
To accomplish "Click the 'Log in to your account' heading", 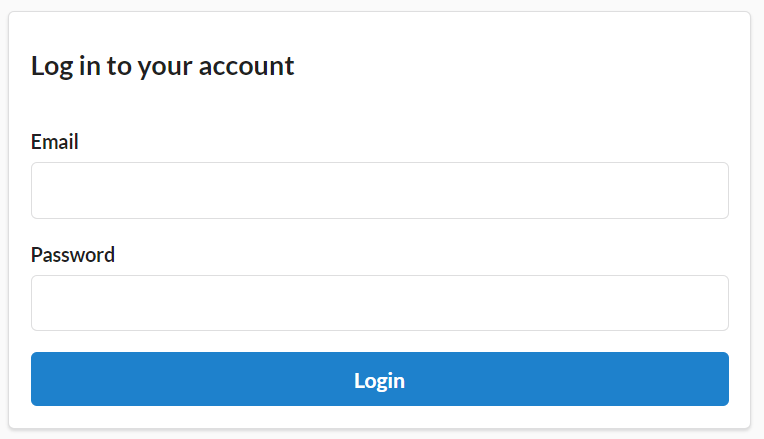I will [x=163, y=66].
